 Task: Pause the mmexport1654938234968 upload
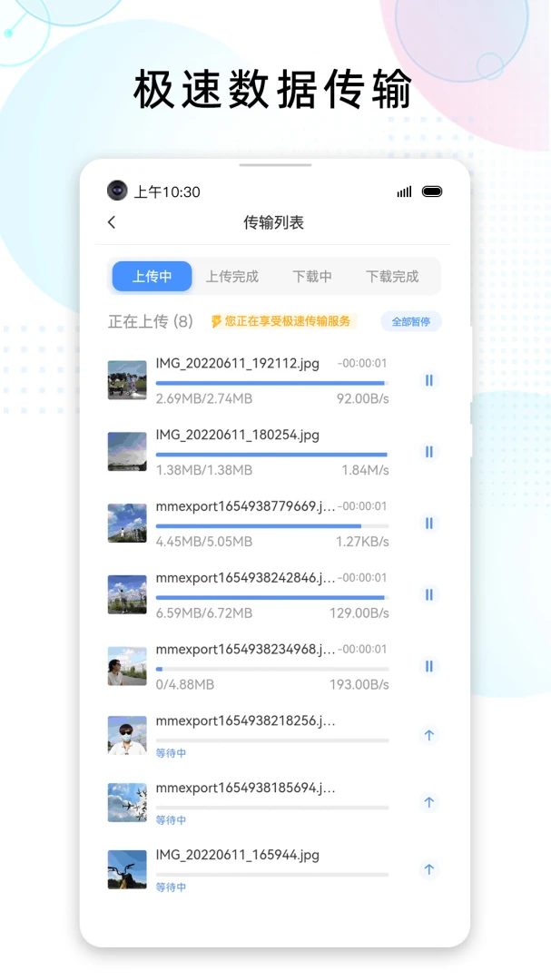point(429,666)
